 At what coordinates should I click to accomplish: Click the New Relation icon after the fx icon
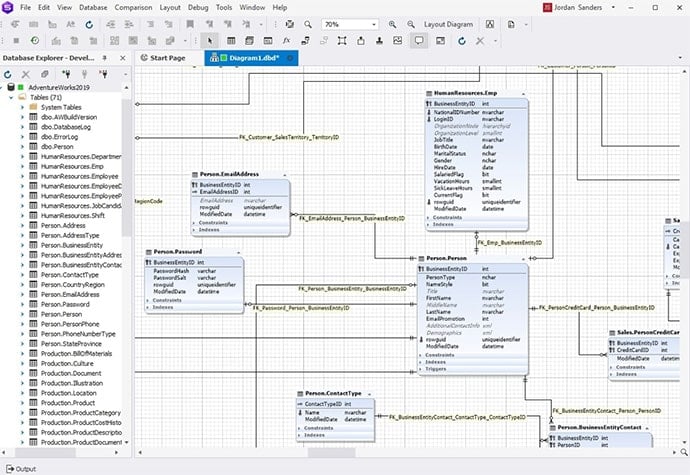[305, 41]
